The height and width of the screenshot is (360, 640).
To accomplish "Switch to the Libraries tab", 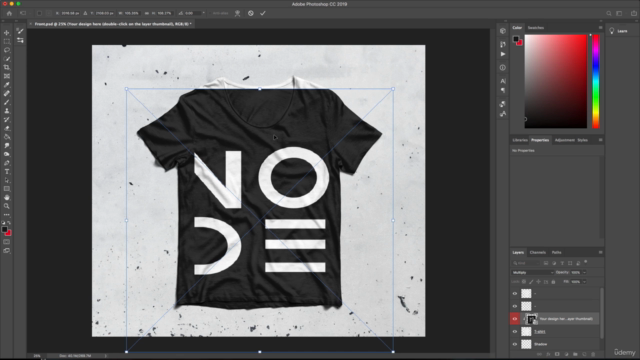I will coord(520,140).
